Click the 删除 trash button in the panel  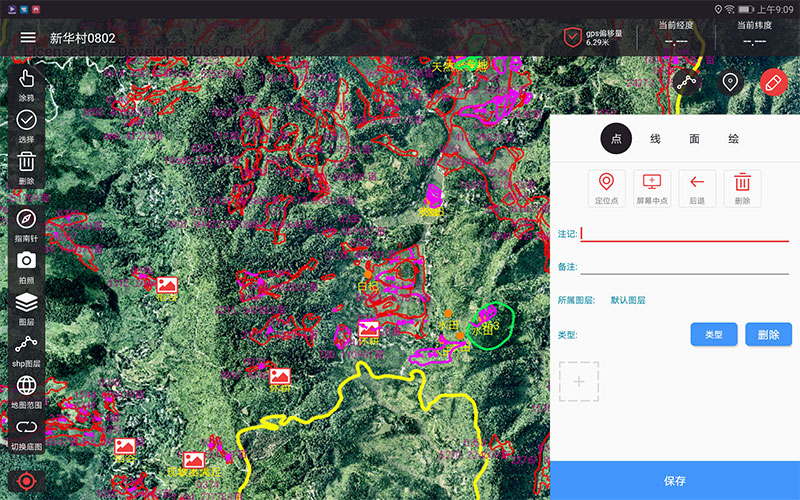pyautogui.click(x=743, y=189)
